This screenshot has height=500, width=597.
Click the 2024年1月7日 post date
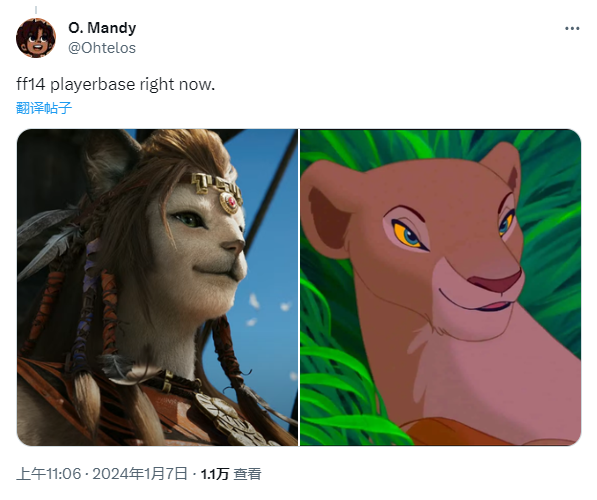point(140,474)
